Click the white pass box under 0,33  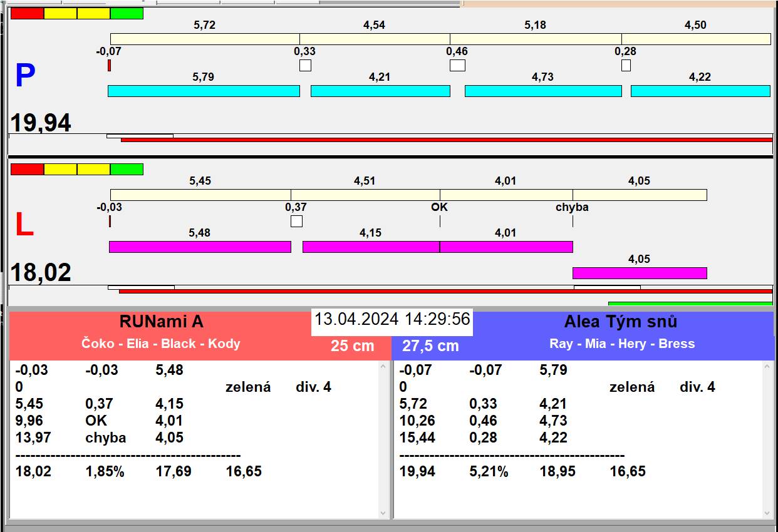pos(305,65)
